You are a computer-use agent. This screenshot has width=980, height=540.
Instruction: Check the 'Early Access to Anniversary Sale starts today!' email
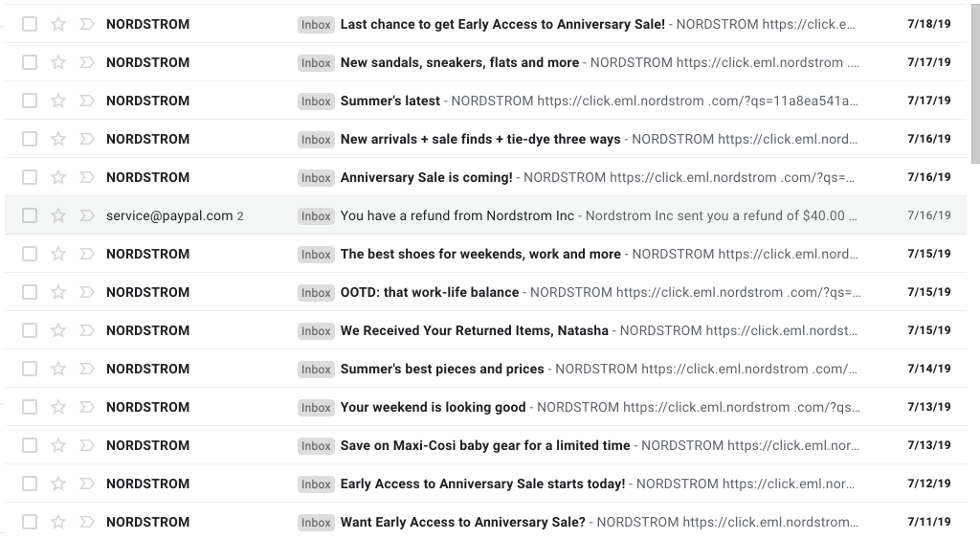pyautogui.click(x=30, y=484)
